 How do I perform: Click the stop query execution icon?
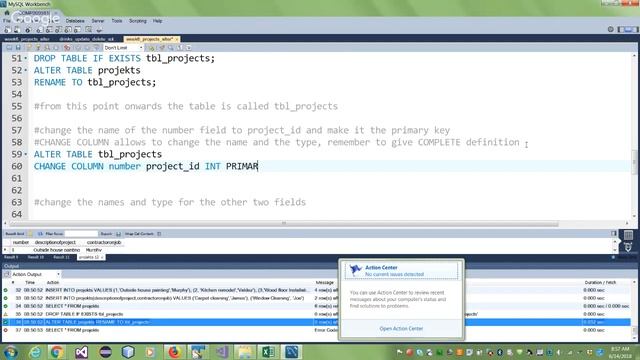point(56,48)
